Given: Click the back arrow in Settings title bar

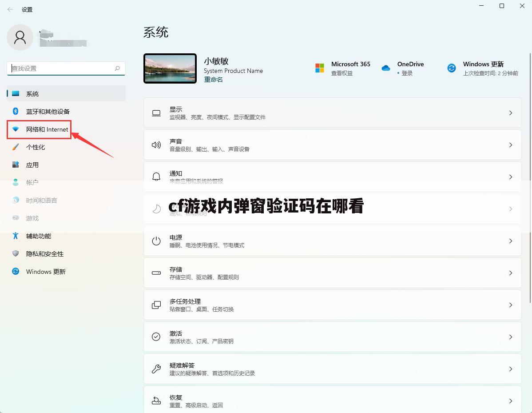Looking at the screenshot, I should [x=10, y=9].
